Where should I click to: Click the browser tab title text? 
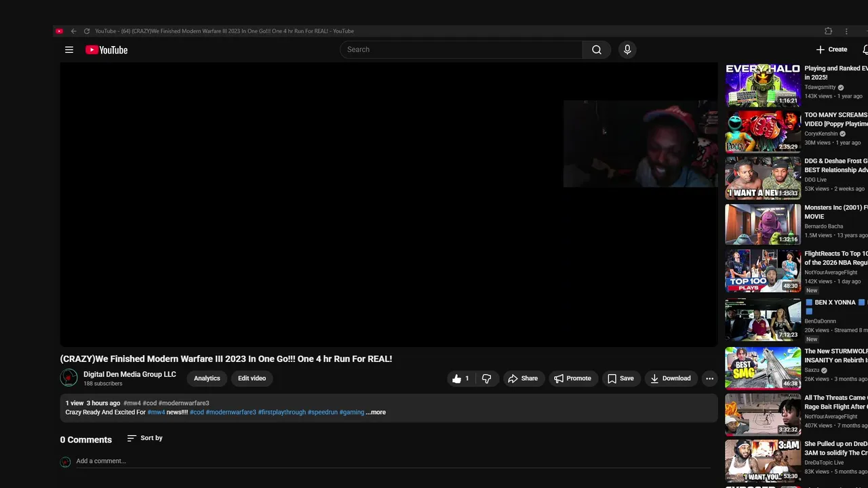coord(224,31)
